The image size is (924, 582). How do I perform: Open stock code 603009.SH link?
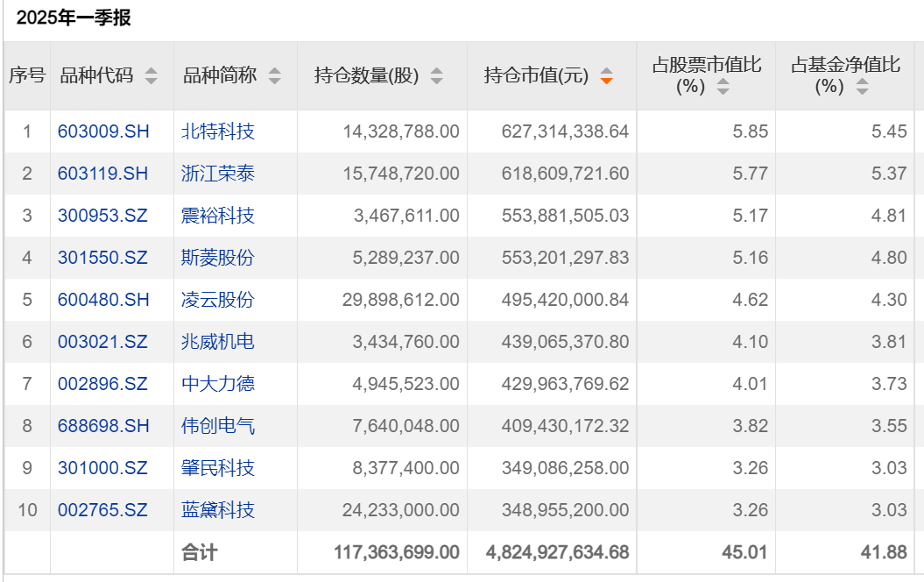[103, 131]
